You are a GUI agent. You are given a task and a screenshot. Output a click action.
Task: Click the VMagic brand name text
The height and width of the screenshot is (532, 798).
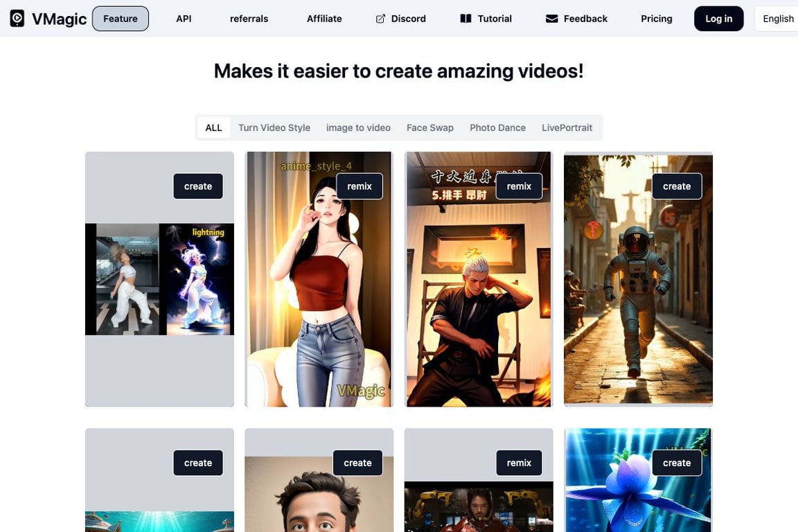click(59, 19)
